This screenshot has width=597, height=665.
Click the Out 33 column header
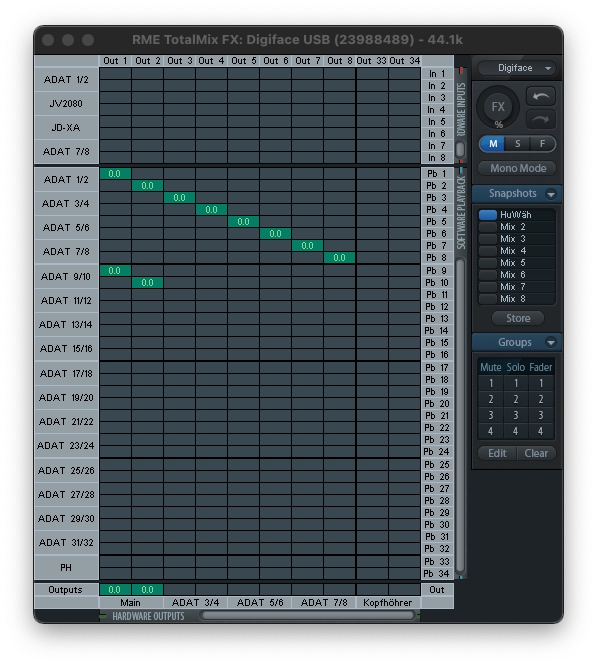(372, 61)
